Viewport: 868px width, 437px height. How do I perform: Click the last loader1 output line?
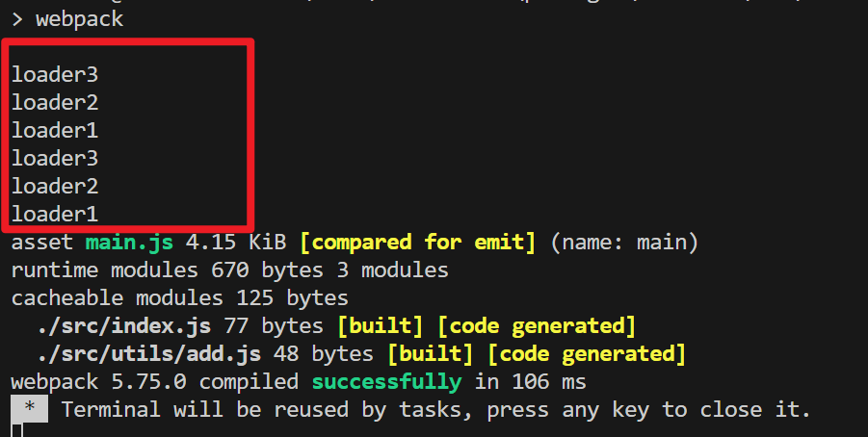55,214
